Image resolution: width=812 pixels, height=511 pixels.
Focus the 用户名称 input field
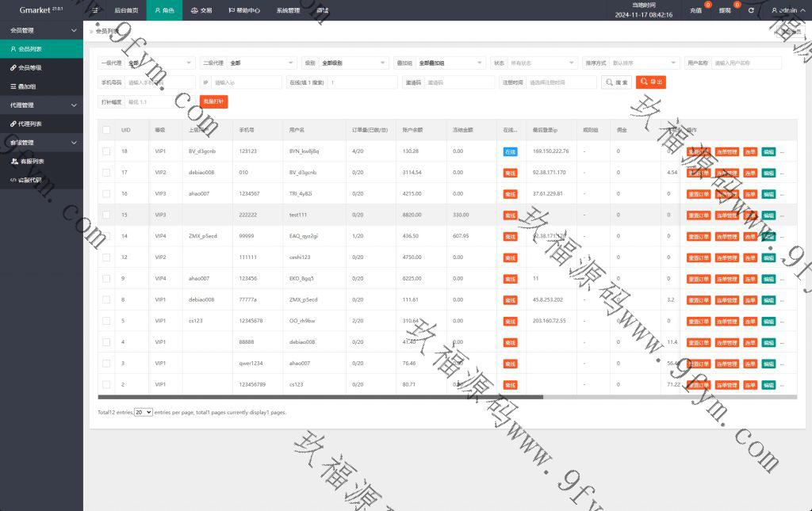[x=745, y=63]
